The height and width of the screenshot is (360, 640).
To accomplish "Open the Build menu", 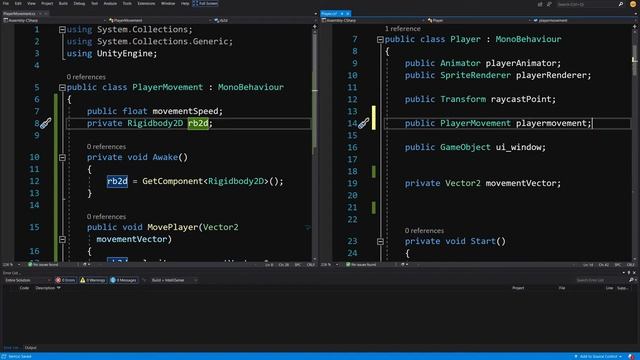I will pos(63,4).
